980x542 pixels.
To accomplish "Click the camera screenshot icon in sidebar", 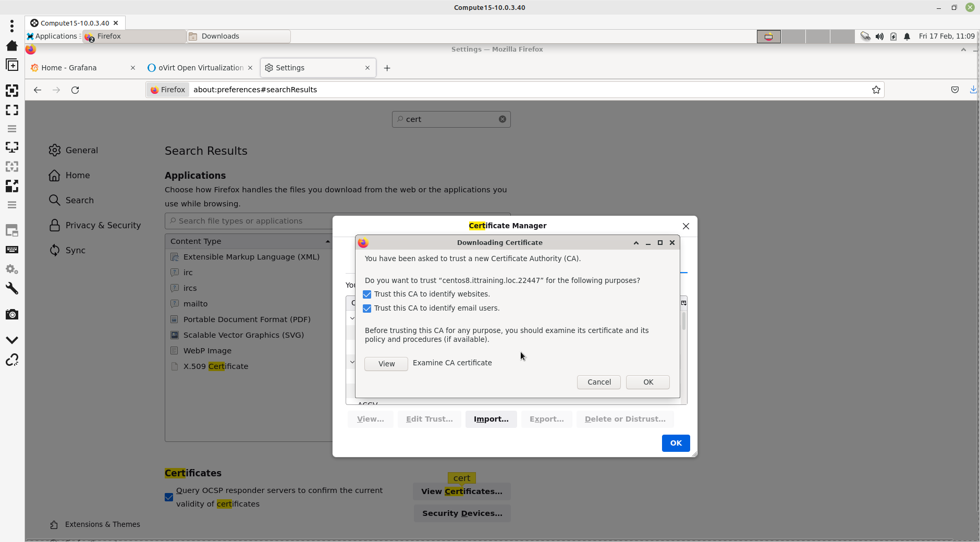I will pos(11,315).
